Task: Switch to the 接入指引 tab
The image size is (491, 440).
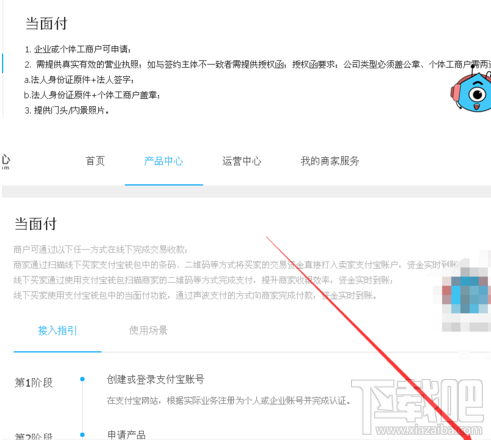Action: (57, 330)
